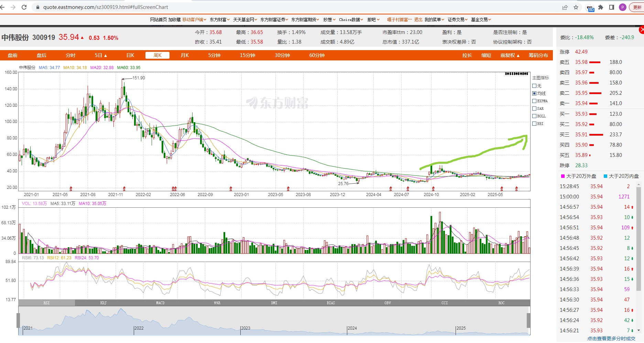Click the S marker near 2021-05
The width and height of the screenshot is (644, 343).
coord(71,189)
